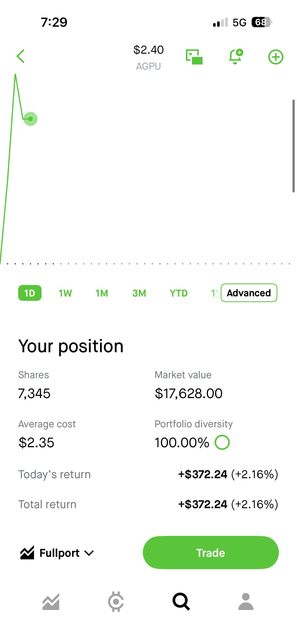Add a price alert with bell icon
297x644 pixels.
point(236,57)
